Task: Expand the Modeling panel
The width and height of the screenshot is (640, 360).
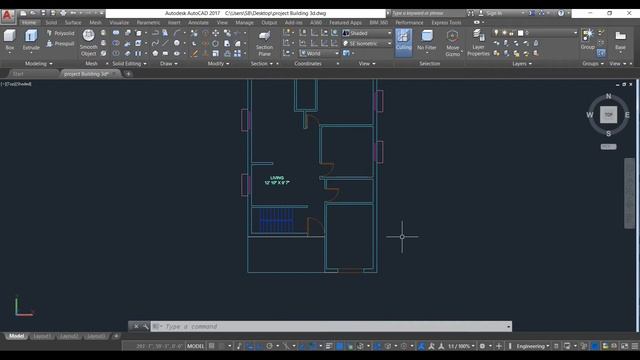Action: point(39,64)
